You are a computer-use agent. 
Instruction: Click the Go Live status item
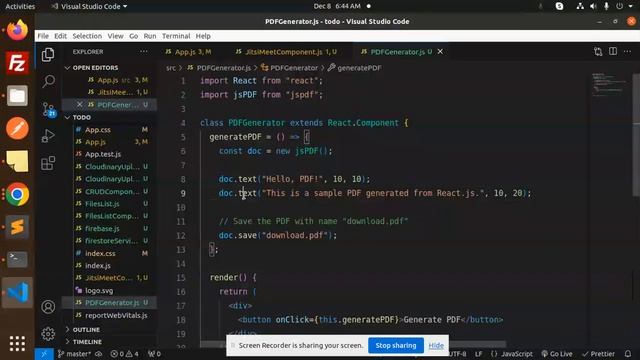557,354
